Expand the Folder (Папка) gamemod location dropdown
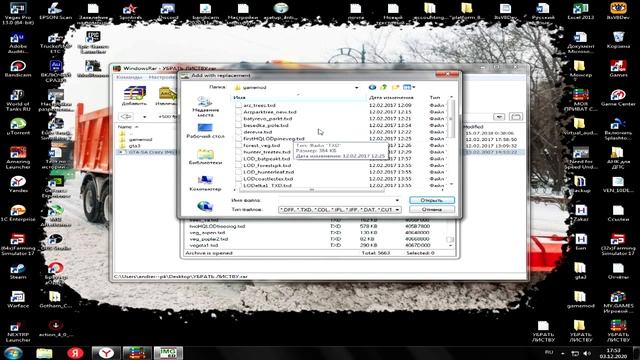This screenshot has height=360, width=640. pos(356,87)
